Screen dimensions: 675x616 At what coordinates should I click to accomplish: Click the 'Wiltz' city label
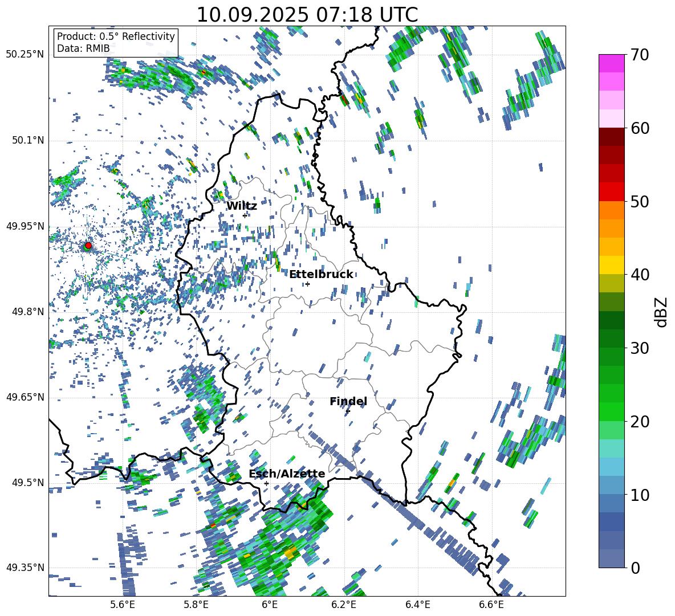click(x=242, y=206)
